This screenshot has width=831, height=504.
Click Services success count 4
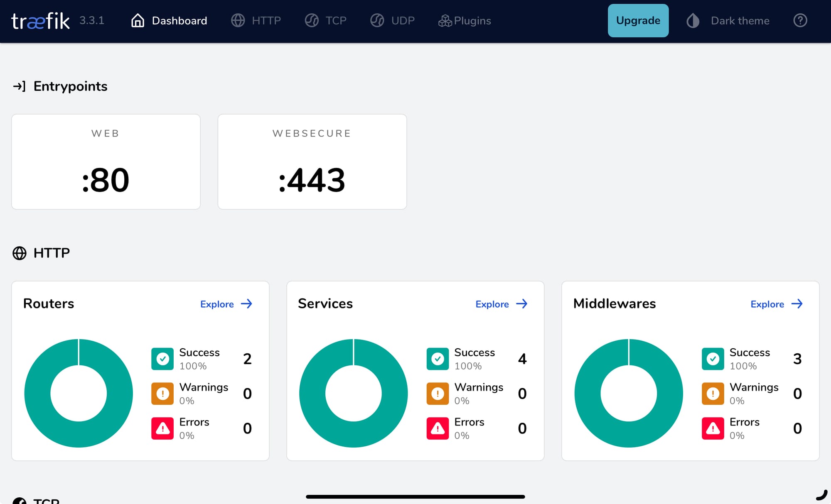coord(522,359)
